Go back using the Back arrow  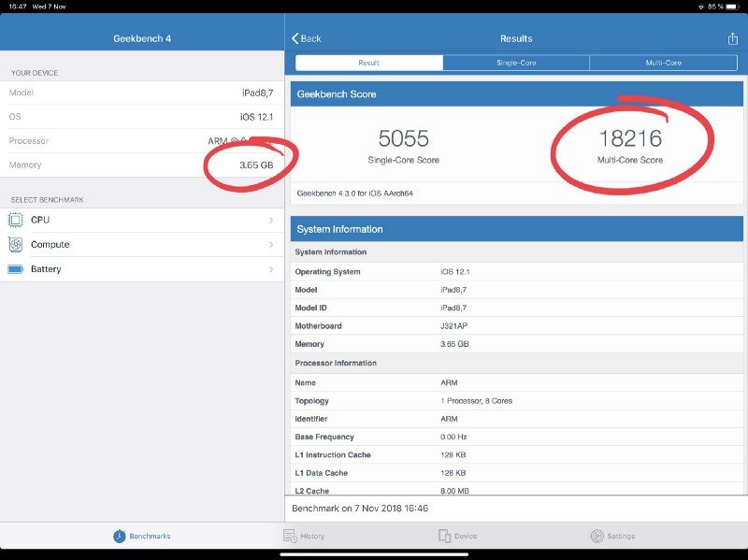point(307,38)
